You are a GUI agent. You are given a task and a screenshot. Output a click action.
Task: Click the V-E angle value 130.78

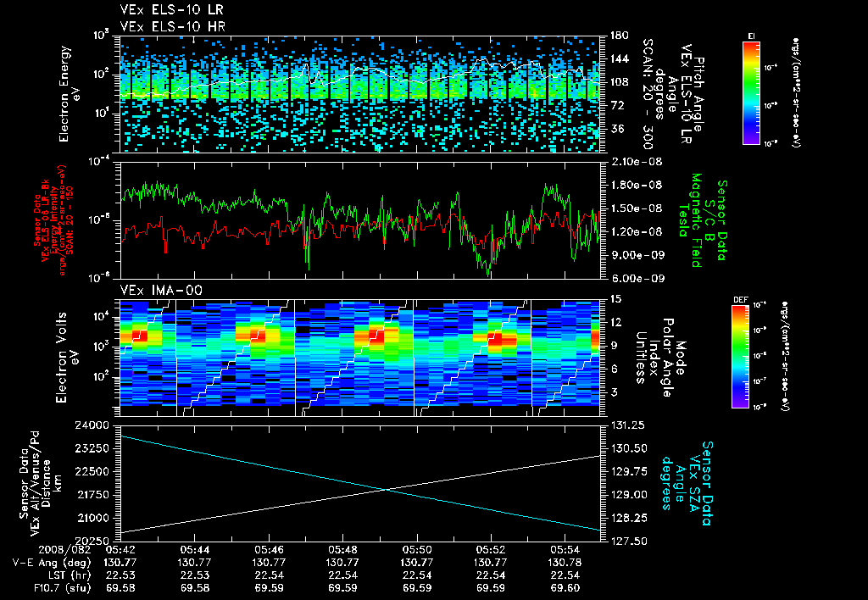[565, 563]
